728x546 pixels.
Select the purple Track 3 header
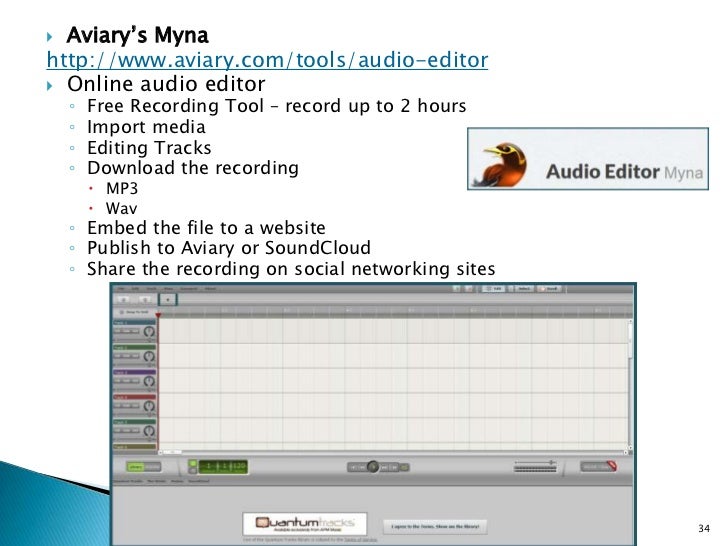[x=135, y=372]
